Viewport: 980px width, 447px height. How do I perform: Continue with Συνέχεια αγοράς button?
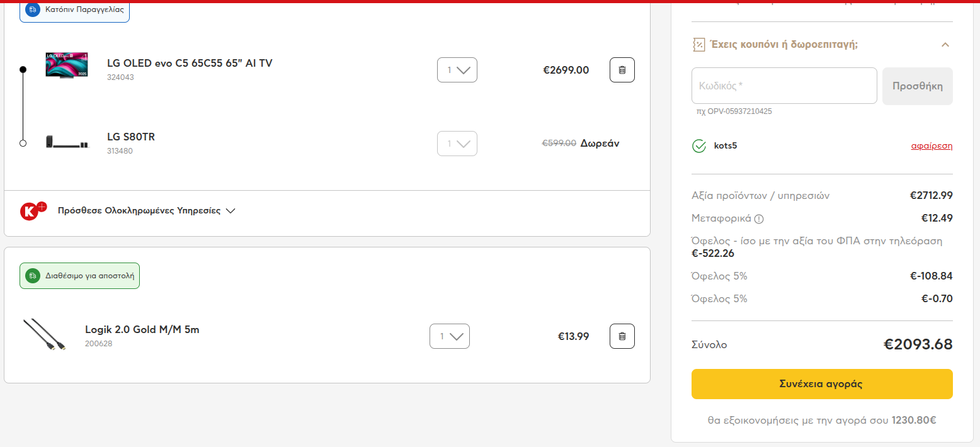coord(822,384)
